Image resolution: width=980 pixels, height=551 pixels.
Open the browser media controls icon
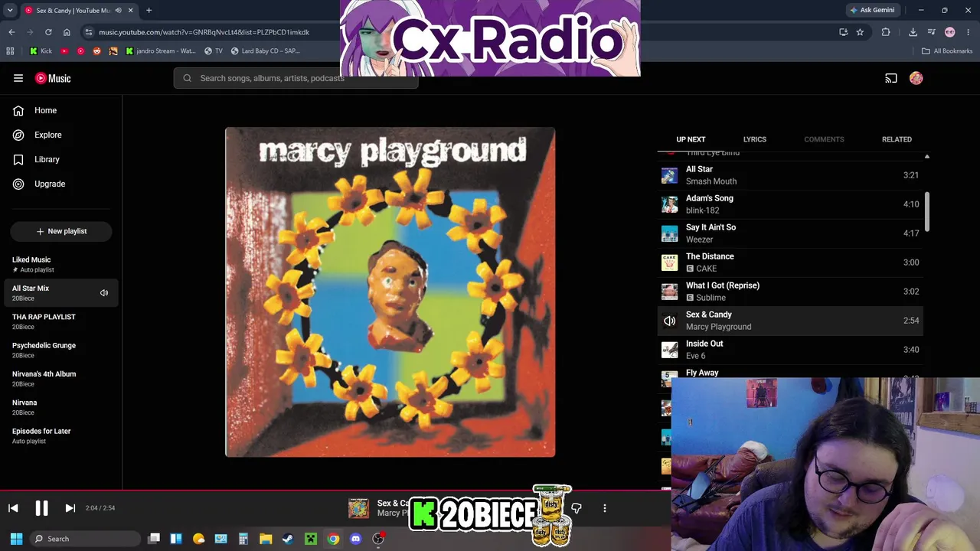[931, 32]
